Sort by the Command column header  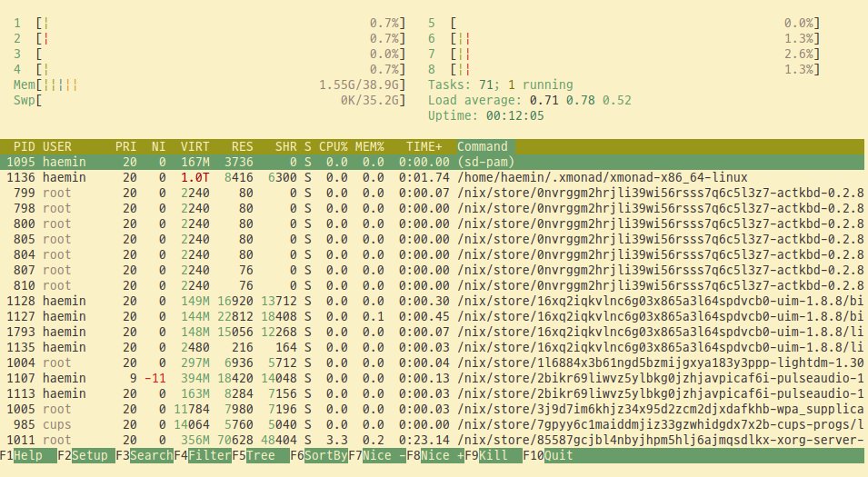(482, 146)
